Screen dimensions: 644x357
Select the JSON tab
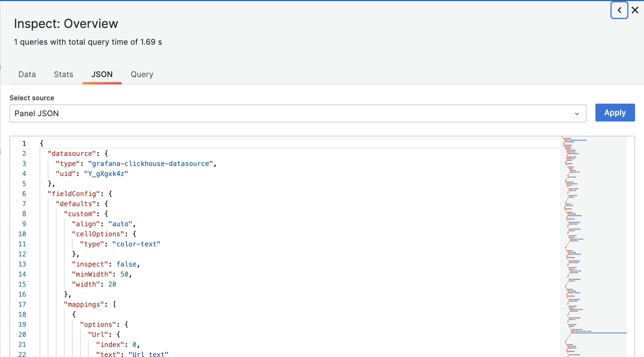coord(102,74)
